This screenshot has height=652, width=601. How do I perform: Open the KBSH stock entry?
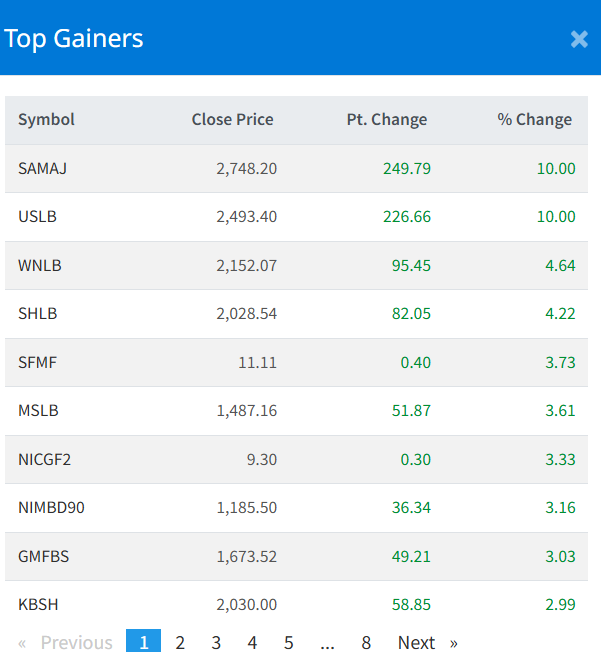(x=37, y=604)
